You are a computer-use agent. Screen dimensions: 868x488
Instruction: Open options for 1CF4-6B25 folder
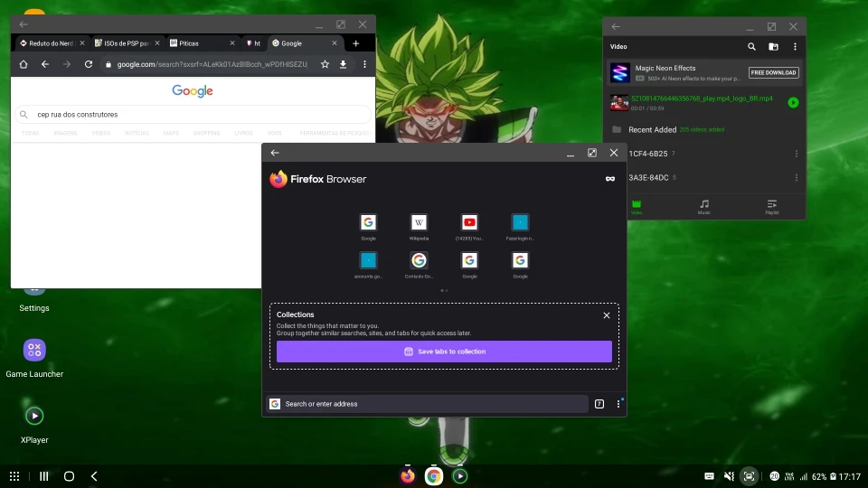click(796, 154)
